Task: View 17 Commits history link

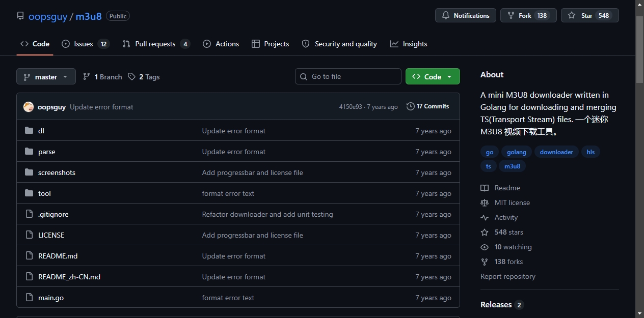Action: [428, 106]
